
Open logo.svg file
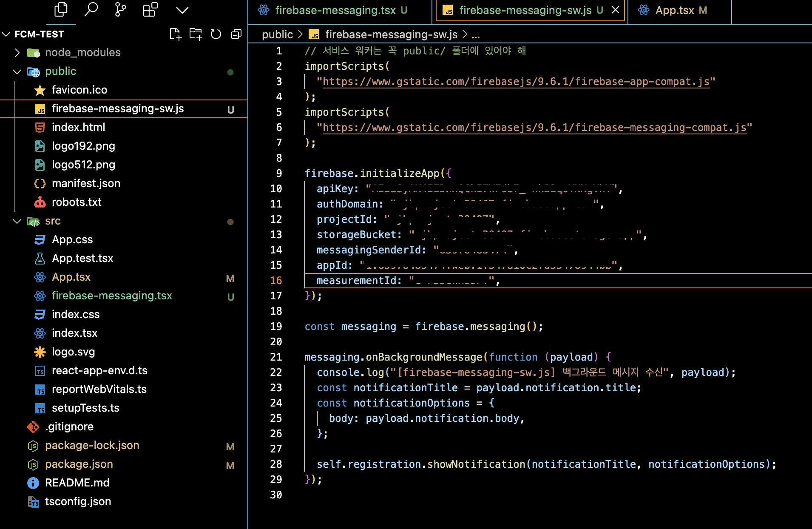point(73,352)
